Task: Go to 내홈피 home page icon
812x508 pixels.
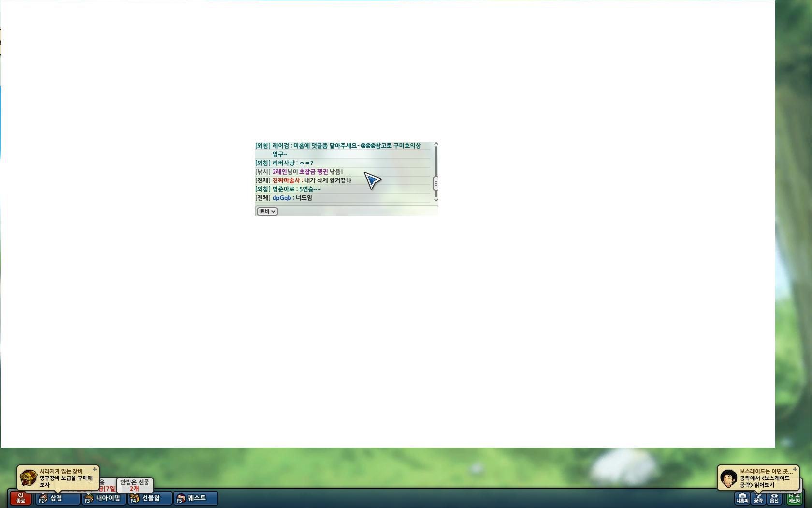Action: click(x=742, y=498)
